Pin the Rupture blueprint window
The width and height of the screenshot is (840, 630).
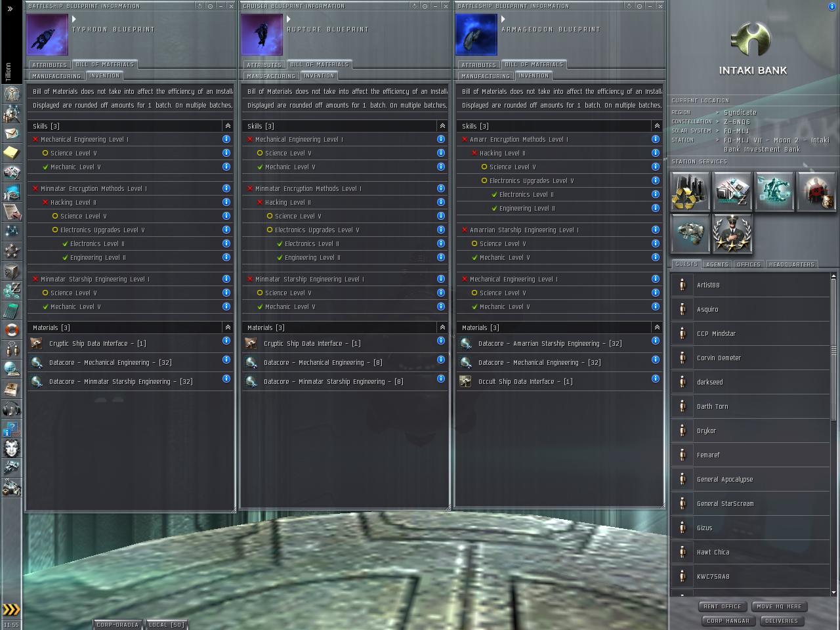pyautogui.click(x=425, y=6)
